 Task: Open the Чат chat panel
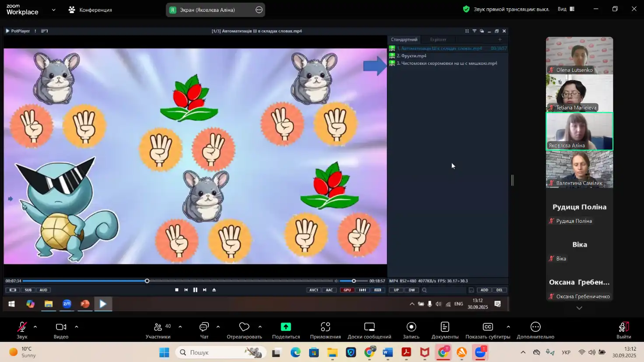(204, 330)
